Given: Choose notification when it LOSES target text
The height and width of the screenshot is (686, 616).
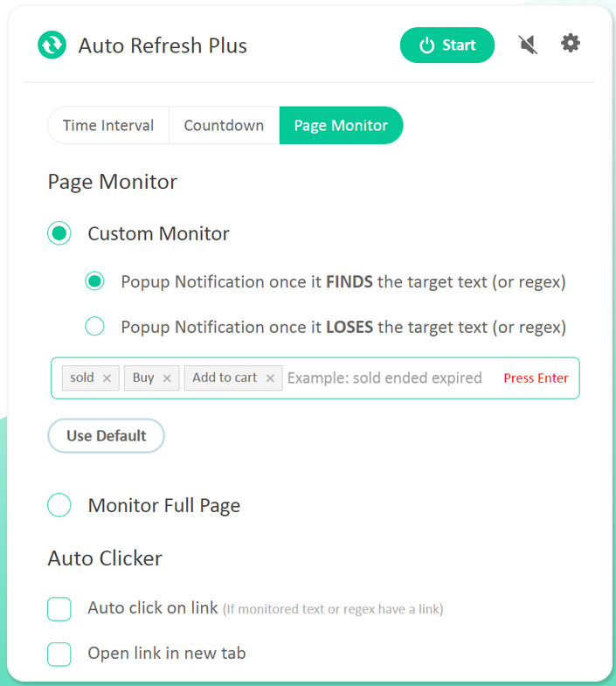Looking at the screenshot, I should [x=94, y=326].
